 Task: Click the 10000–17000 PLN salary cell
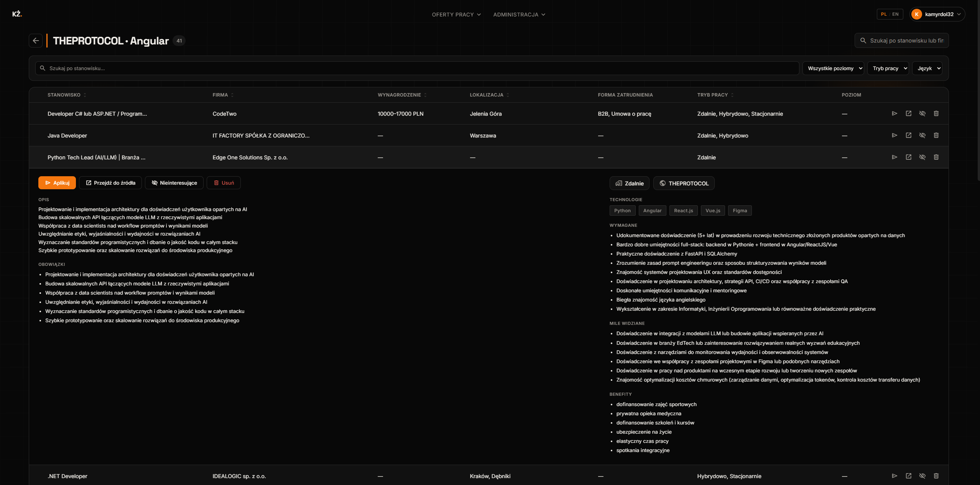click(400, 114)
